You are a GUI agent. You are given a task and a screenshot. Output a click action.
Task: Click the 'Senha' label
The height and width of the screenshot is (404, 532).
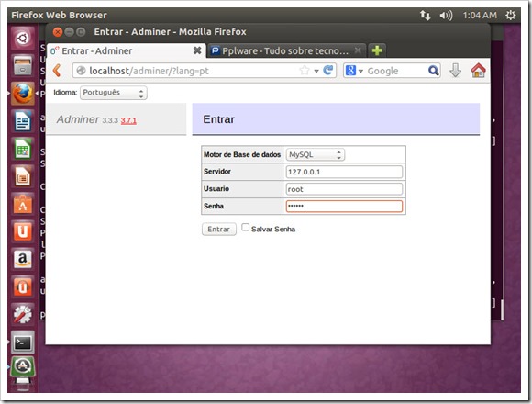tap(214, 206)
